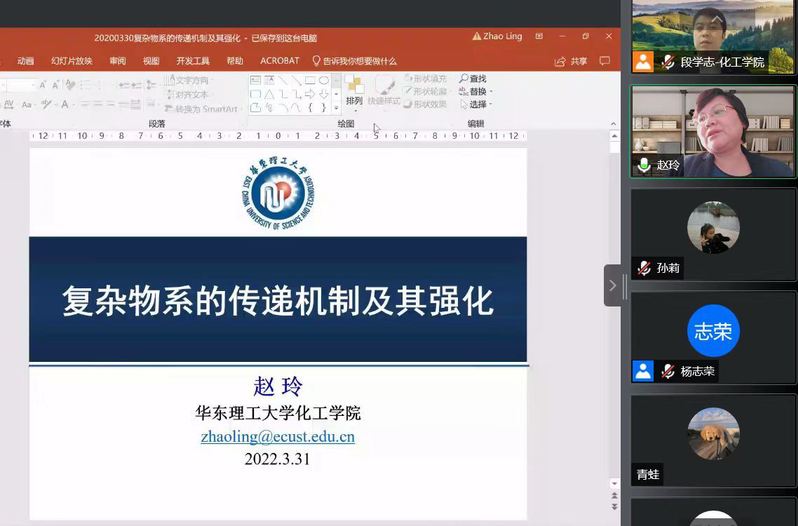The width and height of the screenshot is (798, 526).
Task: Click the vertical scrollbar down arrow
Action: point(614,483)
